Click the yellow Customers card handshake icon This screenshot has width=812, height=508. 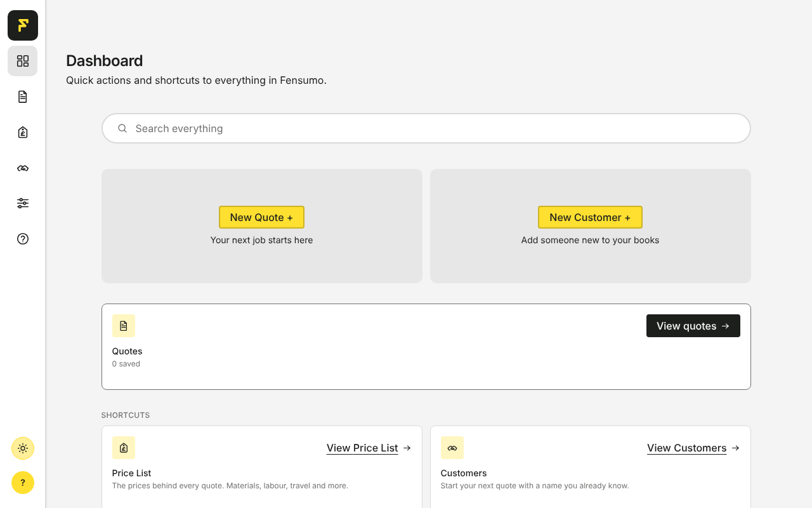452,448
